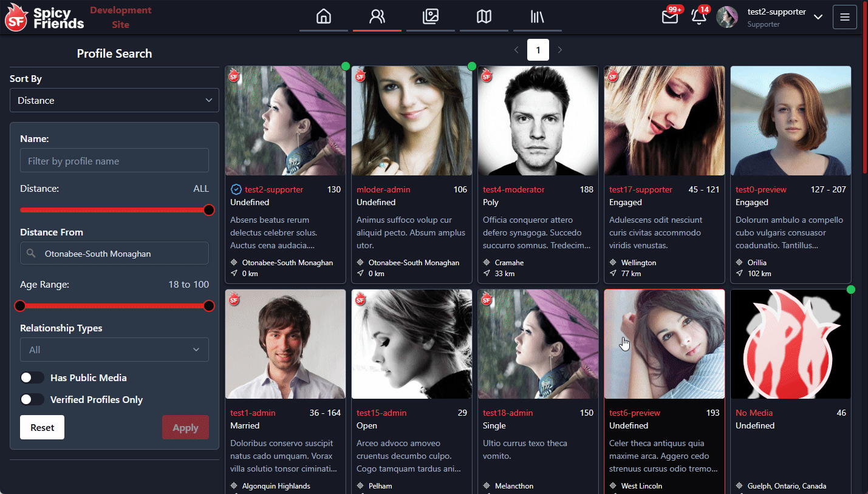Click the Reset filters button
Viewport: 868px width, 494px height.
coord(42,427)
